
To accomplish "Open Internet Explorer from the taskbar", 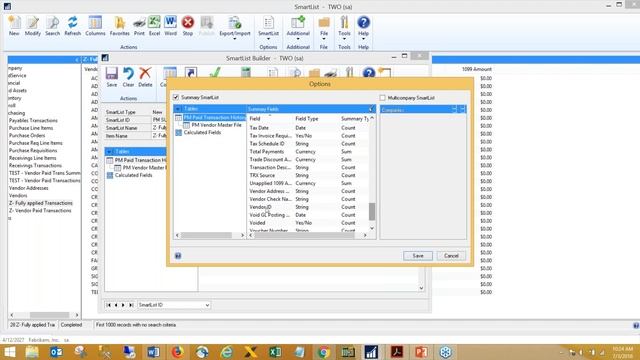I will tap(226, 352).
